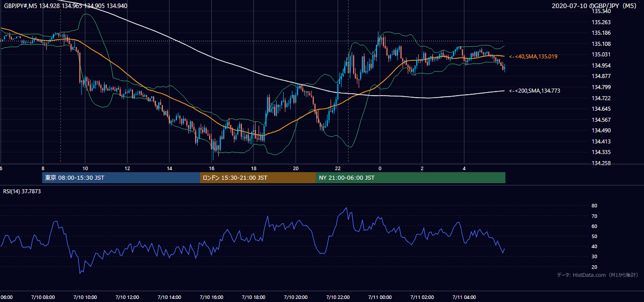Image resolution: width=644 pixels, height=302 pixels.
Task: Click the 7/10 16:00 date label
Action: [x=212, y=297]
